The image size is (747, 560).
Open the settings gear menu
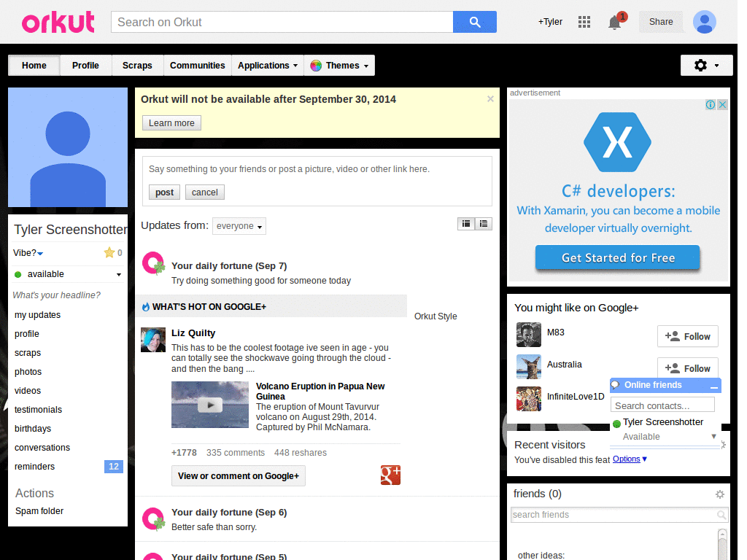click(x=706, y=65)
